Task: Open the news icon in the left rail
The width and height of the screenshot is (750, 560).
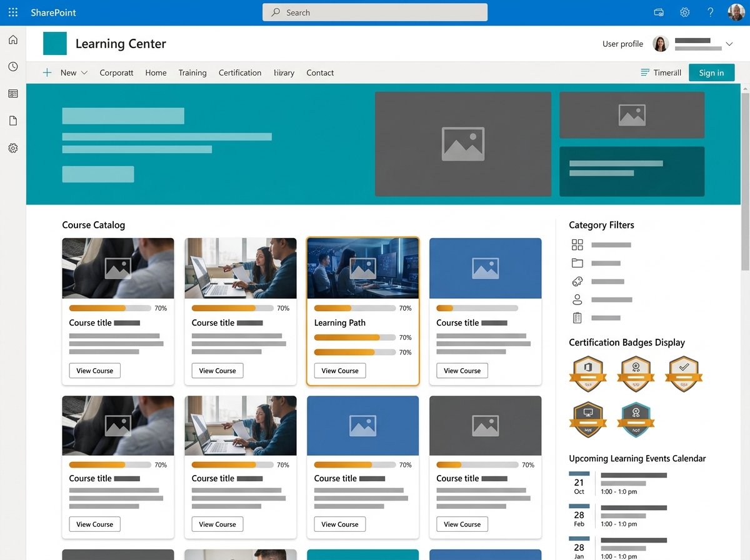Action: [13, 94]
